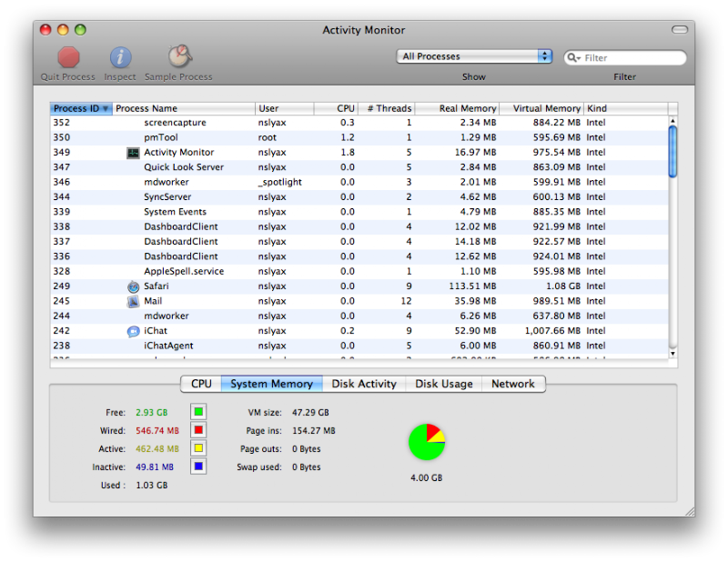Image resolution: width=728 pixels, height=562 pixels.
Task: Click the blue Inactive color swatch
Action: (198, 467)
